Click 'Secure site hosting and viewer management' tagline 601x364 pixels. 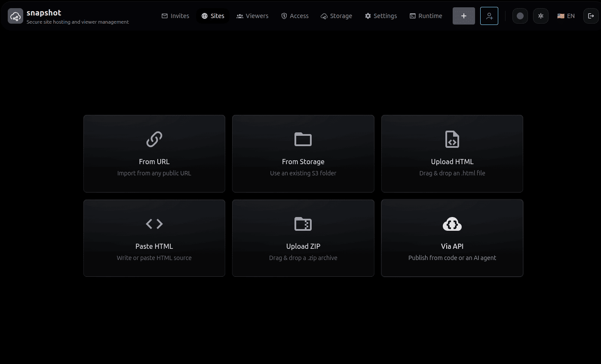78,22
